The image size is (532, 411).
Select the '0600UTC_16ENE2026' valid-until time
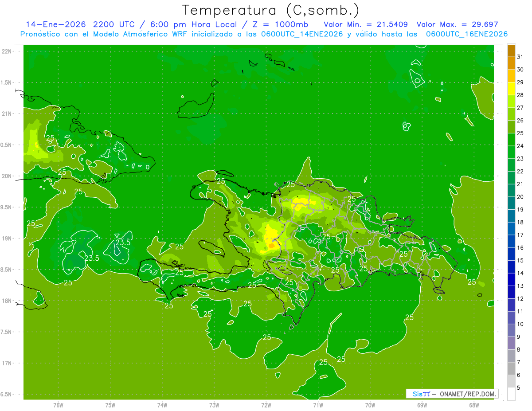coord(466,34)
